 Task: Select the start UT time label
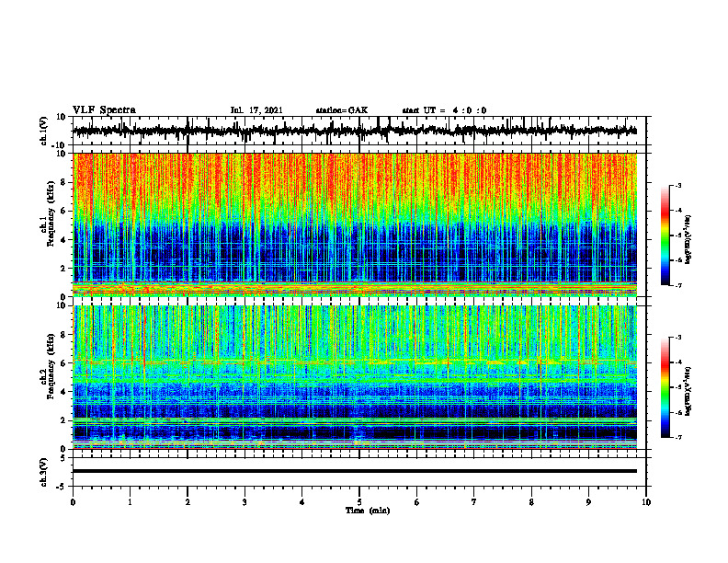(x=444, y=110)
